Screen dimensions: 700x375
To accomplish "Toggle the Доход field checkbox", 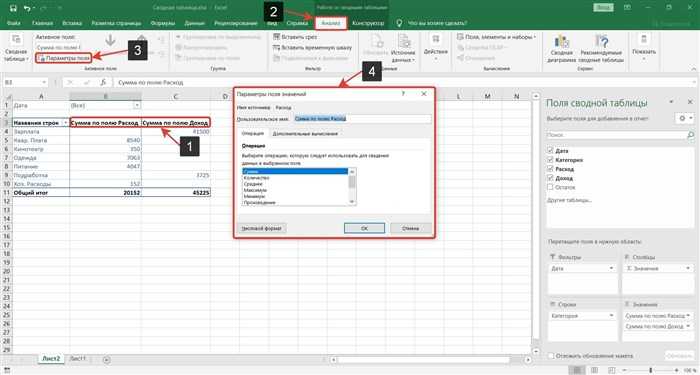I will pyautogui.click(x=550, y=178).
